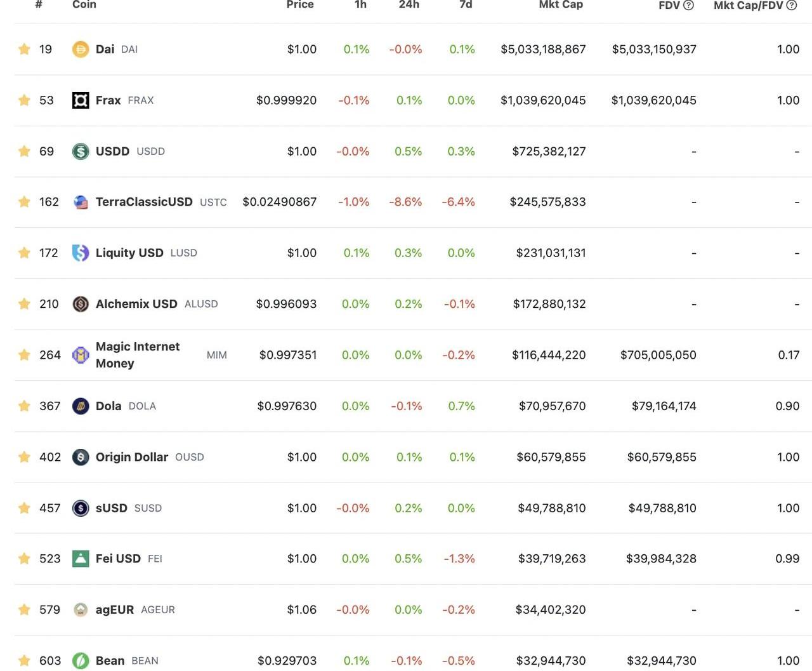812x671 pixels.
Task: Click the TerraClassicUSD coin logo icon
Action: [x=81, y=202]
